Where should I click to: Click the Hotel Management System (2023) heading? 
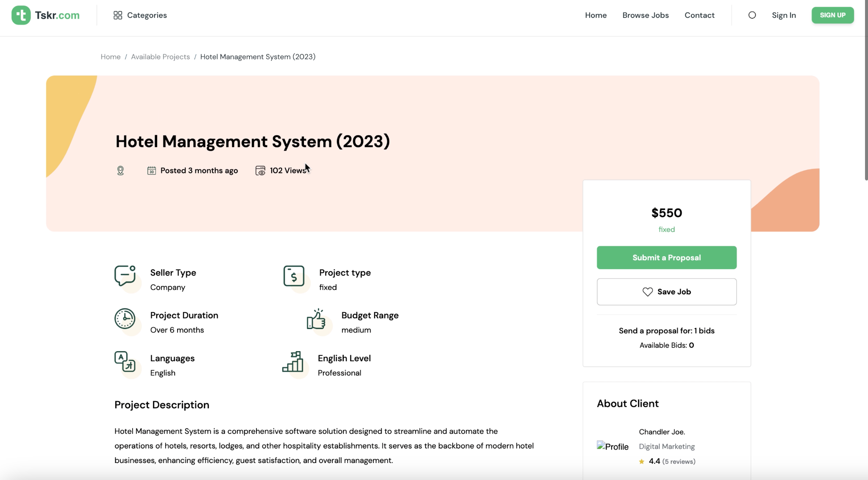253,141
